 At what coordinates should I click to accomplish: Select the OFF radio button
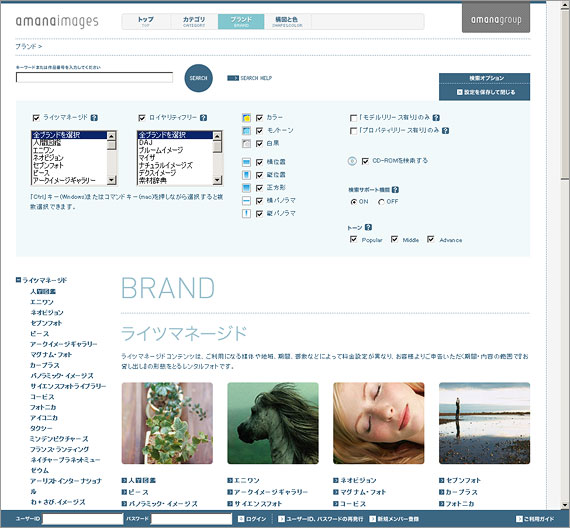tap(381, 202)
